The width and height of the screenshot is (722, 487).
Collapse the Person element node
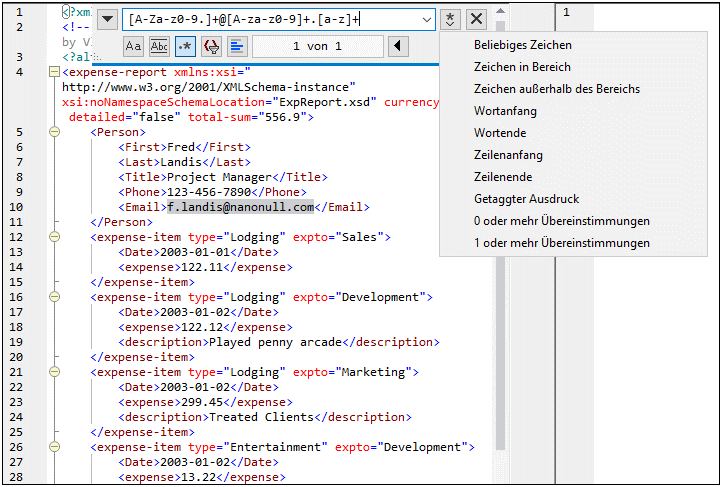(52, 132)
